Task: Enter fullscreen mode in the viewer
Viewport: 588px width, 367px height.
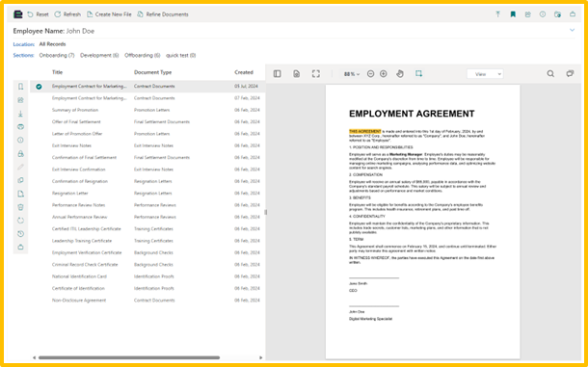Action: click(x=316, y=74)
